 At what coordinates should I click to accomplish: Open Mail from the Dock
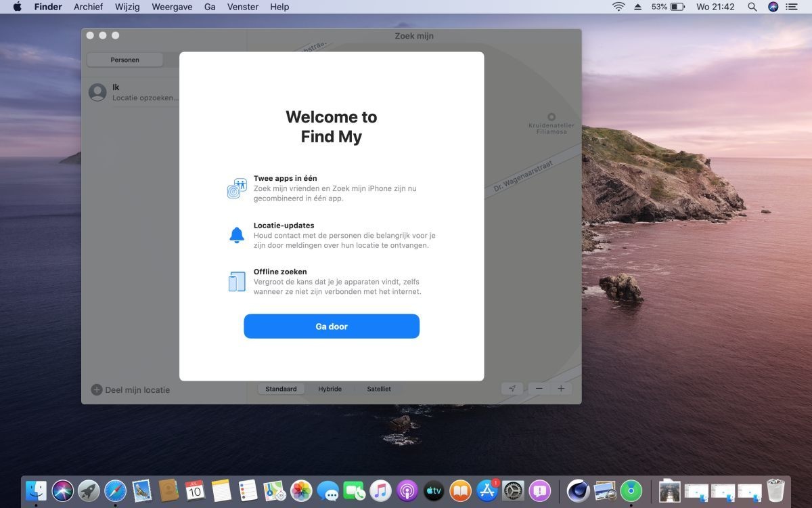[x=142, y=490]
